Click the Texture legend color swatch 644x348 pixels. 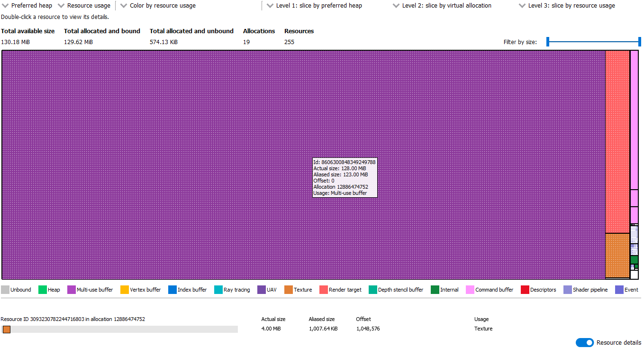(x=289, y=290)
